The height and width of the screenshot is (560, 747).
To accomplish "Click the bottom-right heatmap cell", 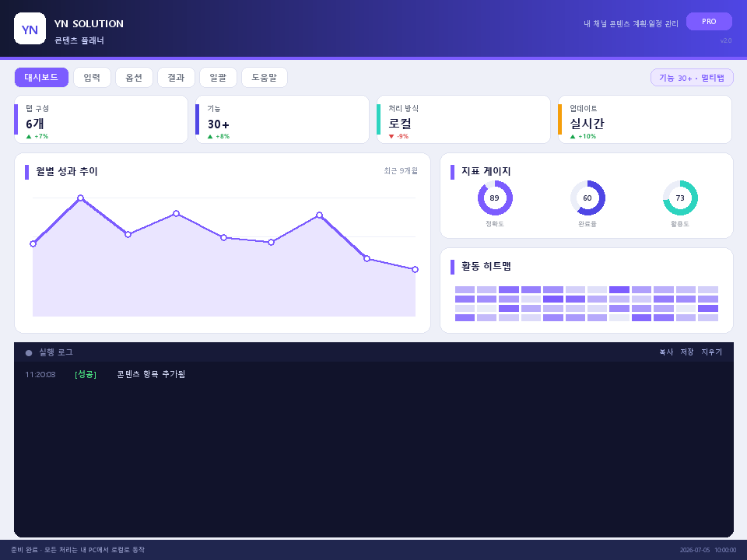I will coord(708,317).
